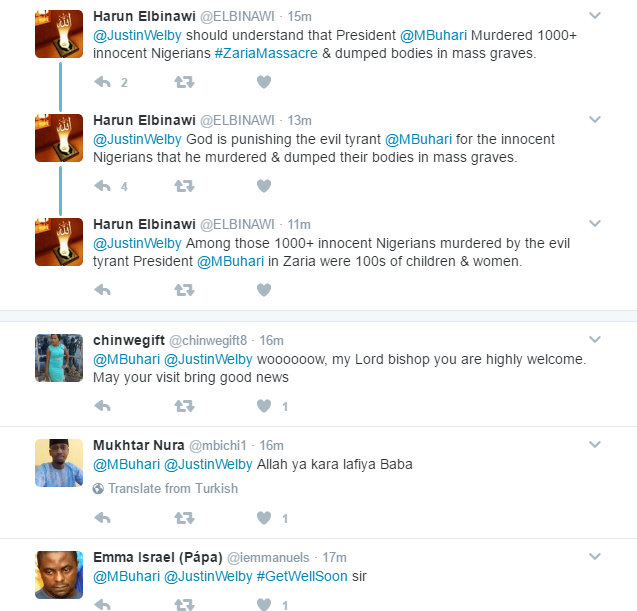637x611 pixels.
Task: Retweet the 'God is punishing' tweet
Action: [x=184, y=186]
